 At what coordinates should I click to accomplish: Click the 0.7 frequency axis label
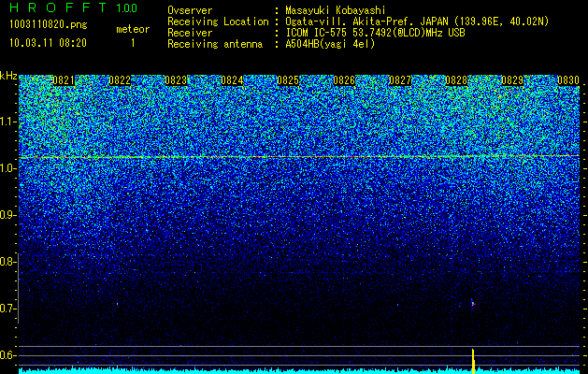click(7, 309)
